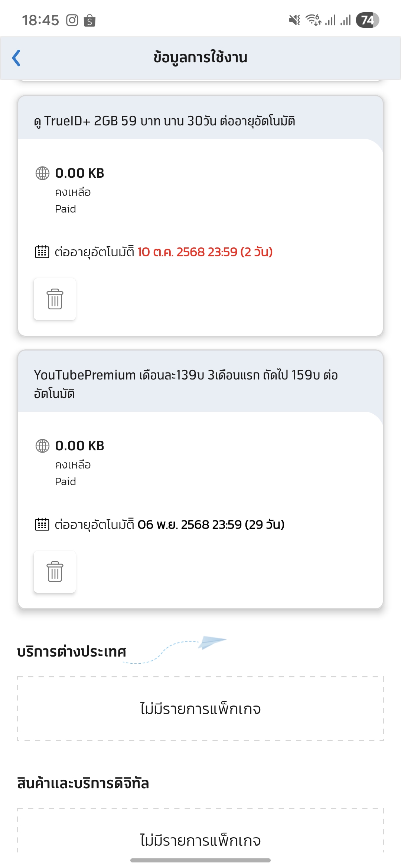This screenshot has height=868, width=401.
Task: Tap the Shopee notification icon
Action: point(89,20)
